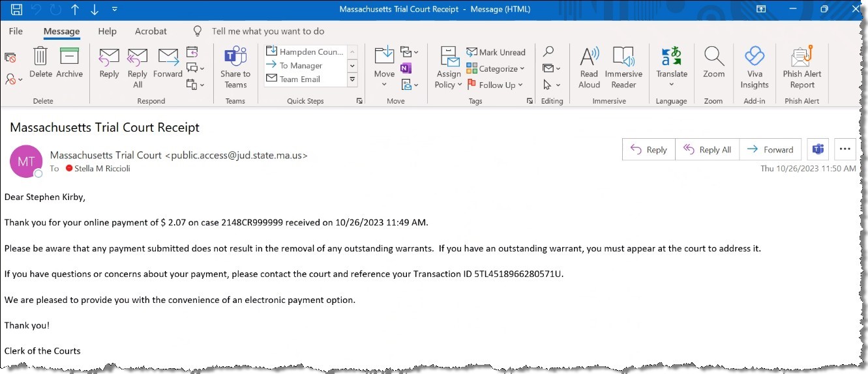Click Reply All button in message header

pos(707,149)
